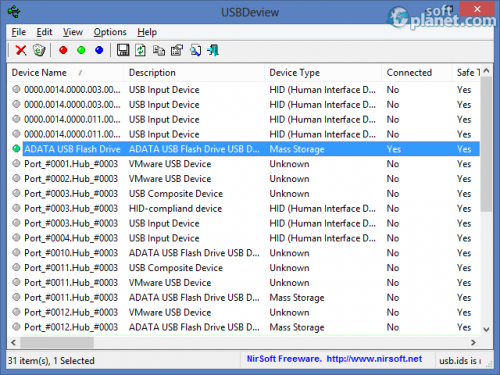Click 'VMware USB Device' in the Port_#0012 row
This screenshot has height=375, width=500.
(x=170, y=312)
